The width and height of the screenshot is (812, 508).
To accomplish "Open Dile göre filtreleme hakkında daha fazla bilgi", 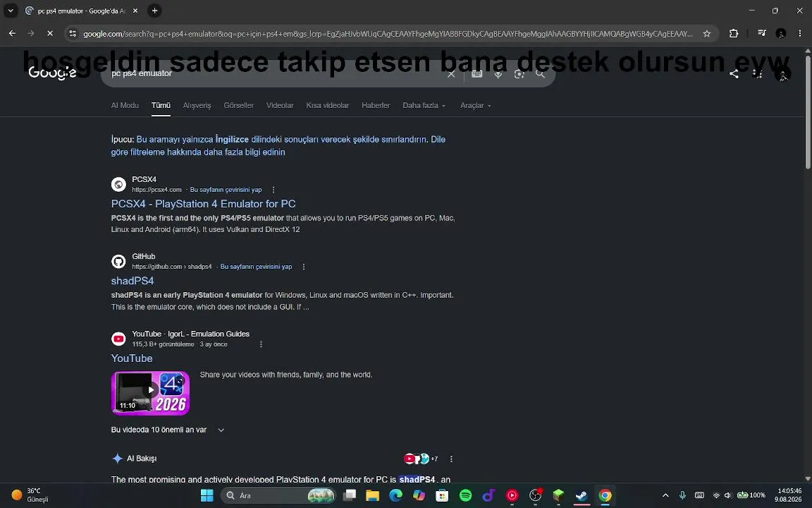I will click(x=278, y=145).
